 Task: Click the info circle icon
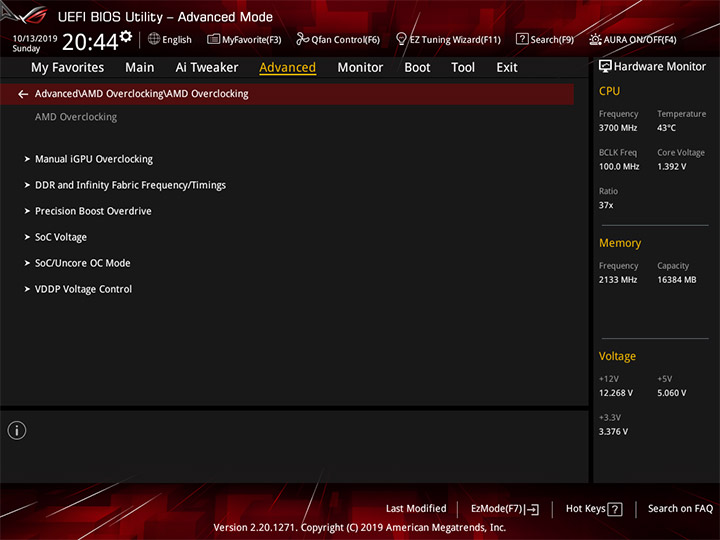[17, 431]
